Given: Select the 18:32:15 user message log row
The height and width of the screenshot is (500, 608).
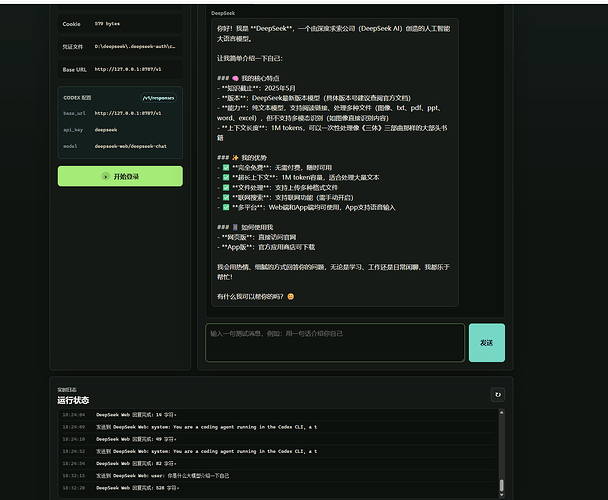Looking at the screenshot, I should click(x=278, y=476).
